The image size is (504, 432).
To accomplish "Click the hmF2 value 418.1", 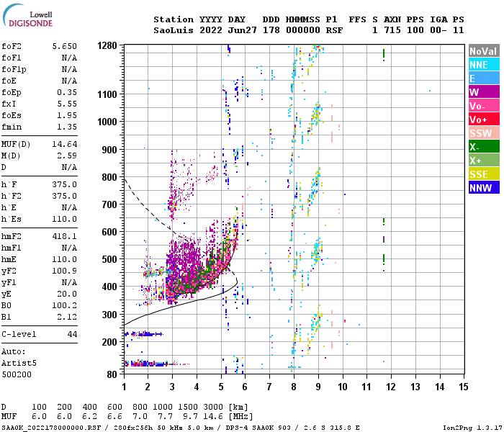I will click(65, 237).
